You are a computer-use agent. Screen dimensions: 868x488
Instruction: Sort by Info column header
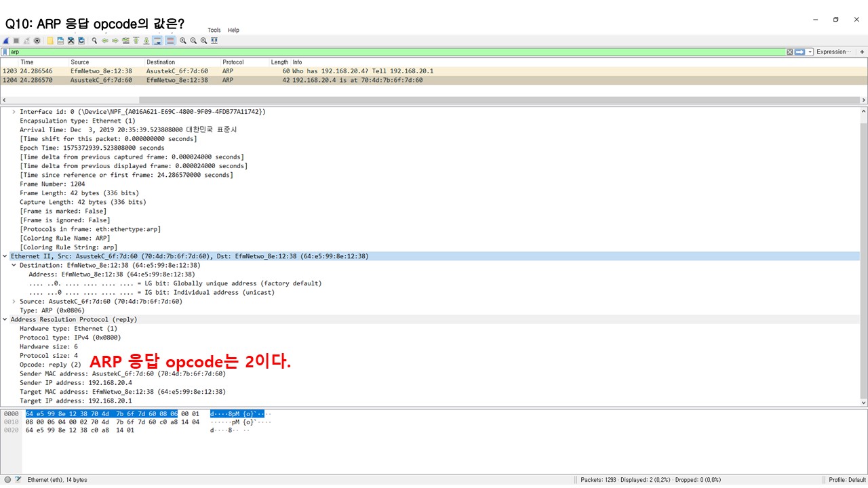[x=297, y=62]
